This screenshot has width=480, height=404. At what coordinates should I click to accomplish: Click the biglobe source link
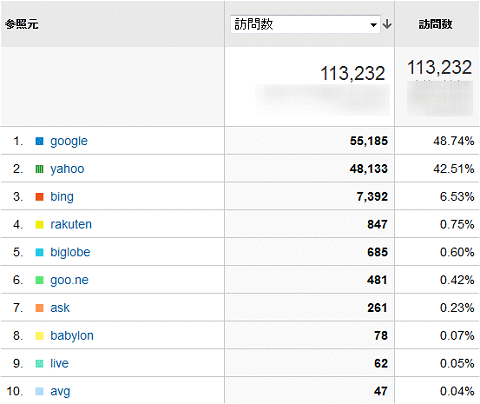tap(70, 252)
